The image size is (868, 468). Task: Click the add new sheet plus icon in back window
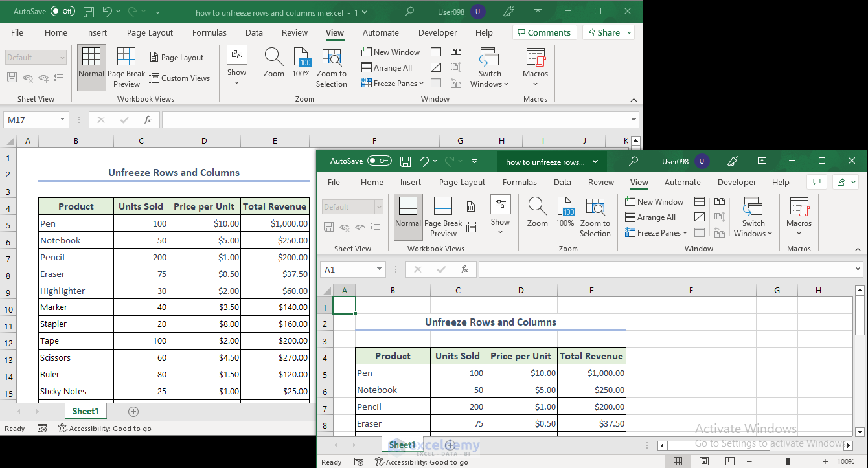[133, 411]
